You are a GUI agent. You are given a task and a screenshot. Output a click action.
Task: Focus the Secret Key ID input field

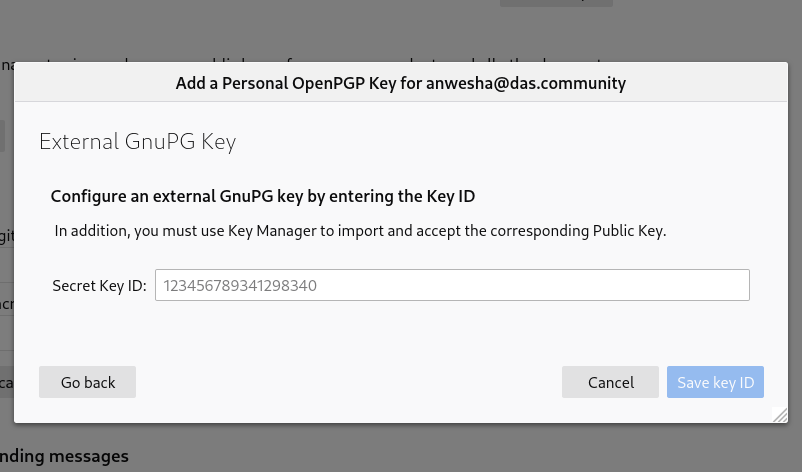click(452, 285)
